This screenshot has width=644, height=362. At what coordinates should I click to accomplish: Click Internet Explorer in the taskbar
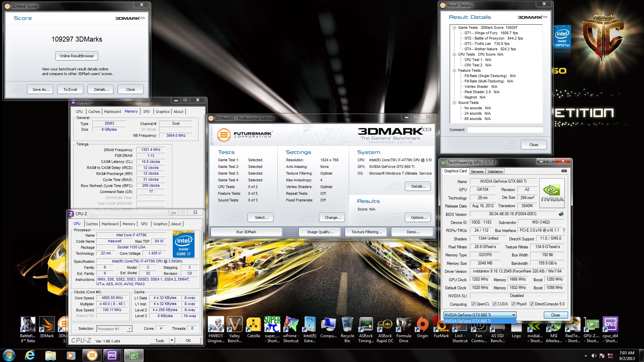coord(30,355)
